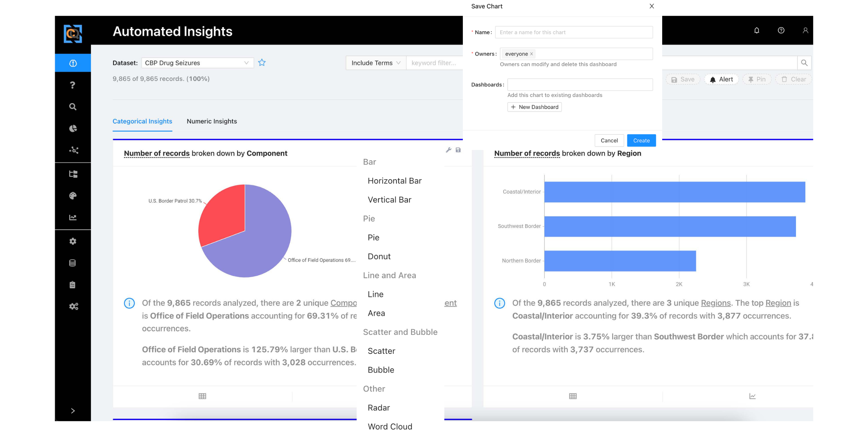This screenshot has height=437, width=868.
Task: Open the user profile icon top right
Action: click(806, 31)
